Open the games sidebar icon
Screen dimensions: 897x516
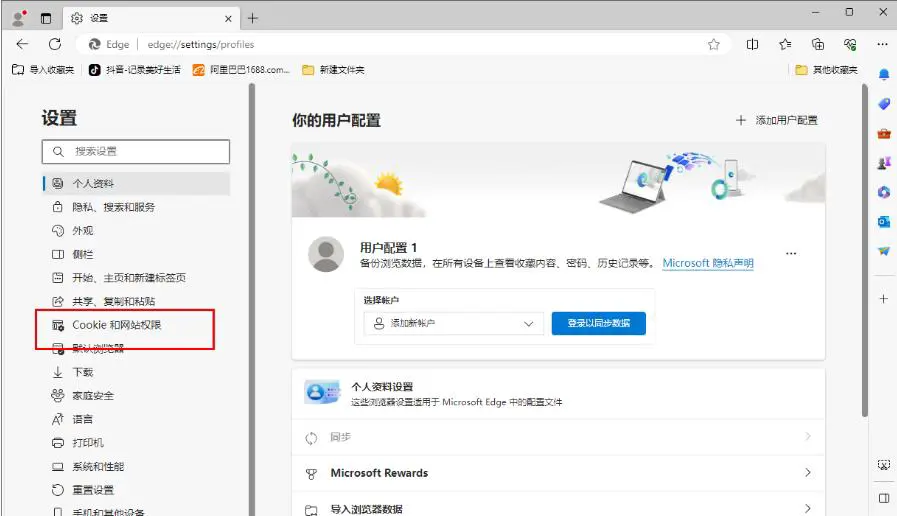coord(884,162)
